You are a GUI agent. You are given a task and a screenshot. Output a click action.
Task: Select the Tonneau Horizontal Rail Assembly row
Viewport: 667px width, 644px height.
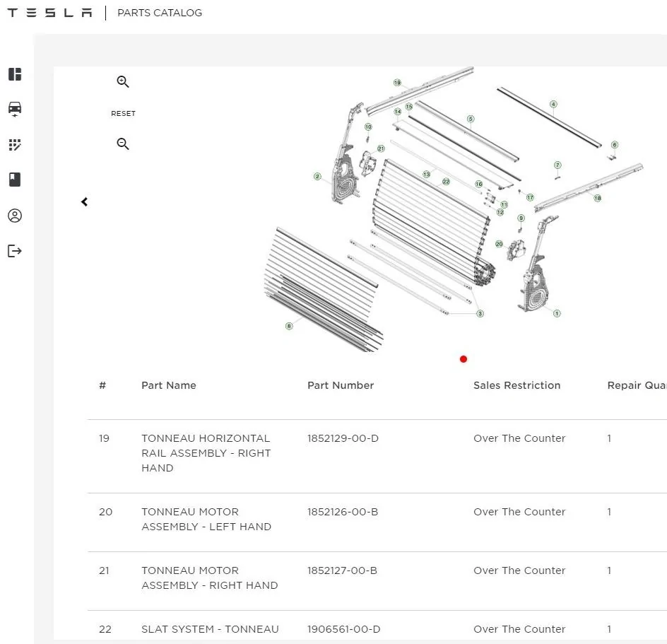point(206,452)
